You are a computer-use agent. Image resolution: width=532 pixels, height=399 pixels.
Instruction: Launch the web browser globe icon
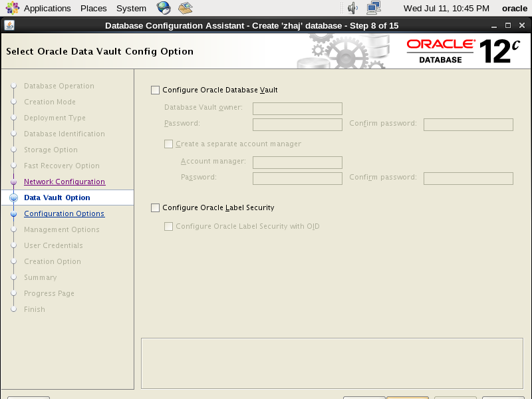pos(164,8)
